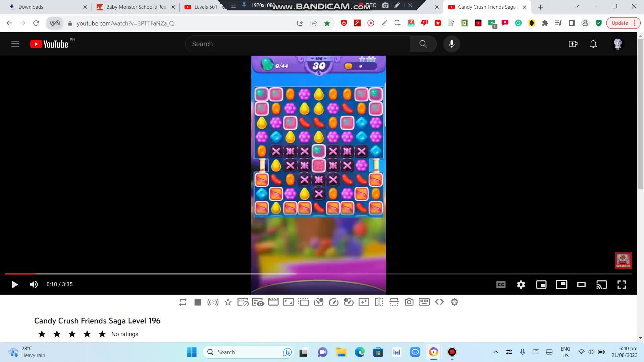
Task: Click the YouTube search magnifier button
Action: 423,44
